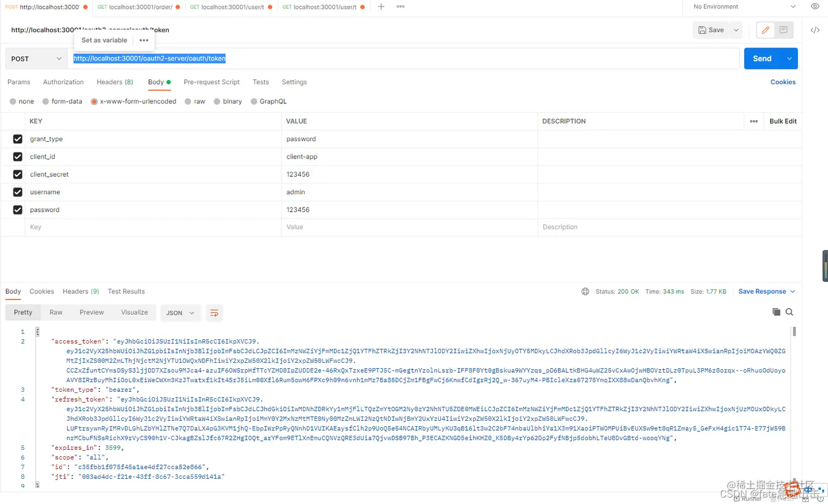Select the Pretty response view

(23, 312)
